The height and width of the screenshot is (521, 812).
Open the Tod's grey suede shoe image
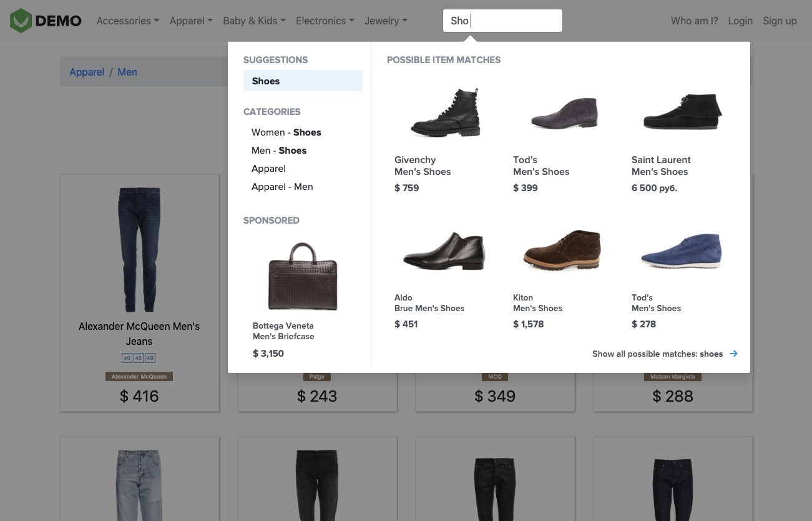click(x=564, y=113)
